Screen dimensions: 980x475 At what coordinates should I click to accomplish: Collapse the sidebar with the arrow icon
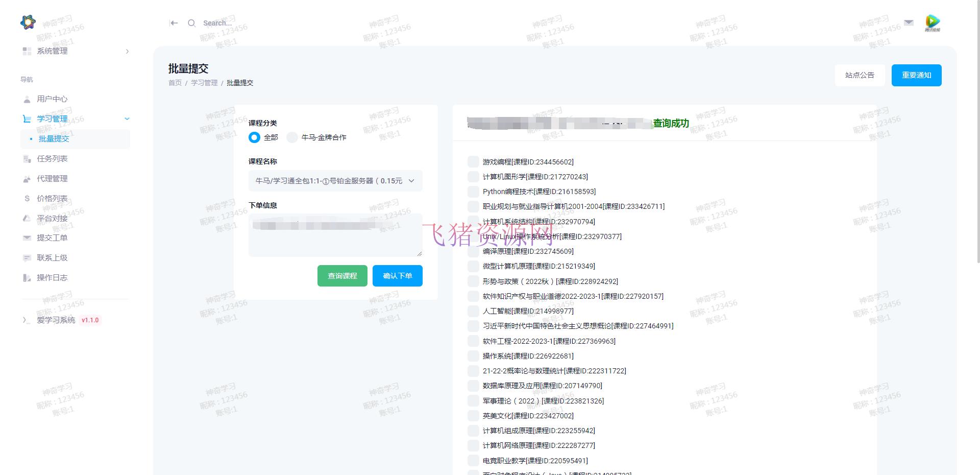[x=174, y=23]
